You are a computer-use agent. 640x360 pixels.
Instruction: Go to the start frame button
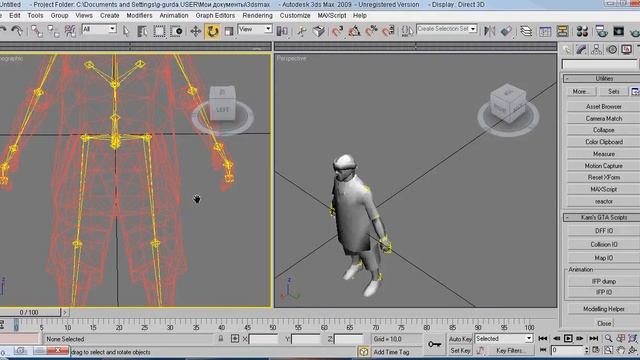(x=542, y=338)
